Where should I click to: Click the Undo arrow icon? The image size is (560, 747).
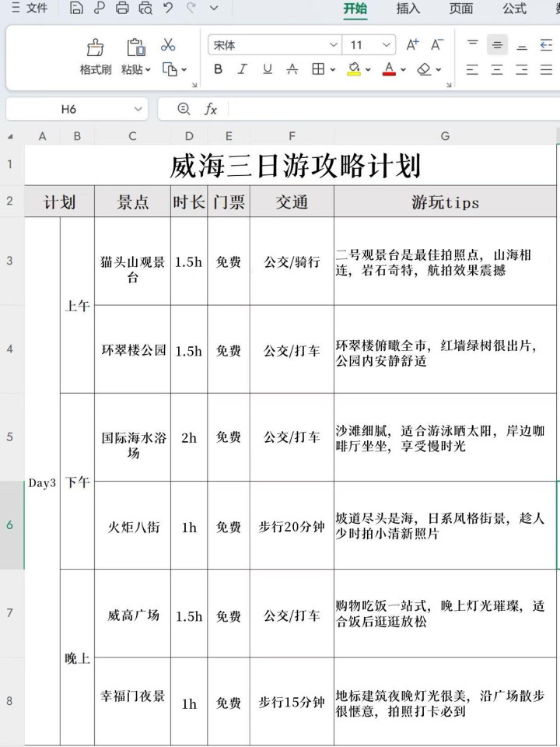tap(168, 9)
